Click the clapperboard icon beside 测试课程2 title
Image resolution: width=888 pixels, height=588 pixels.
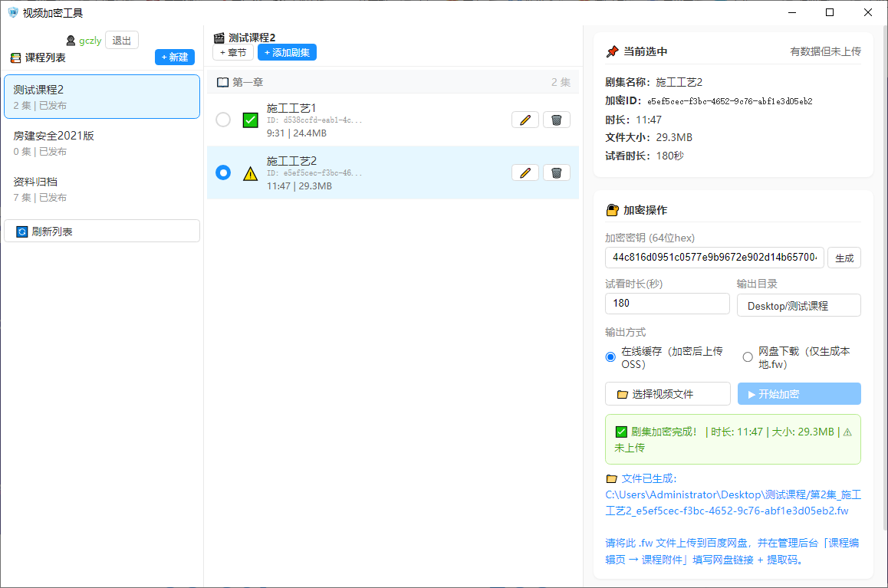pyautogui.click(x=219, y=38)
